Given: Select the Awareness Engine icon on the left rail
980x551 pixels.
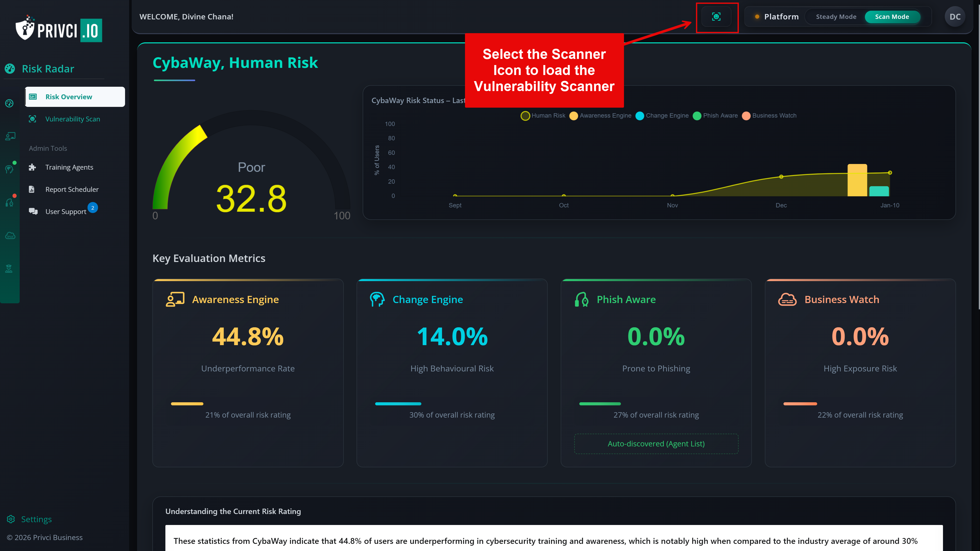Looking at the screenshot, I should [10, 136].
